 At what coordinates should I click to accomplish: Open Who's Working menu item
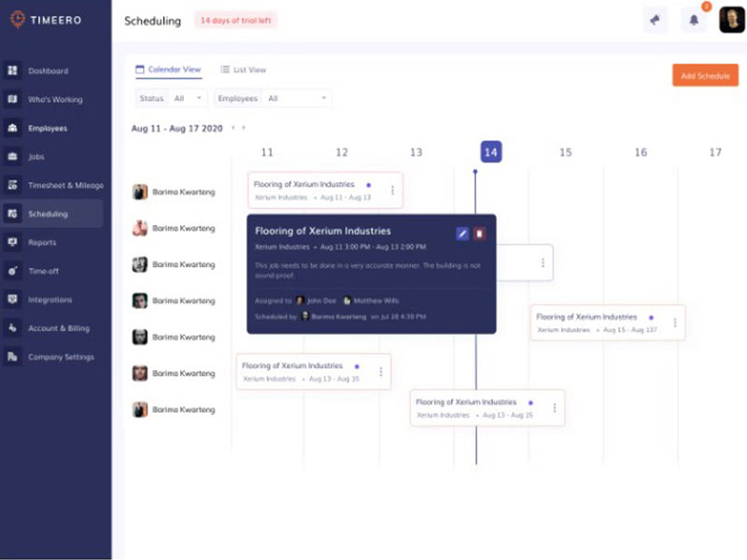[55, 100]
